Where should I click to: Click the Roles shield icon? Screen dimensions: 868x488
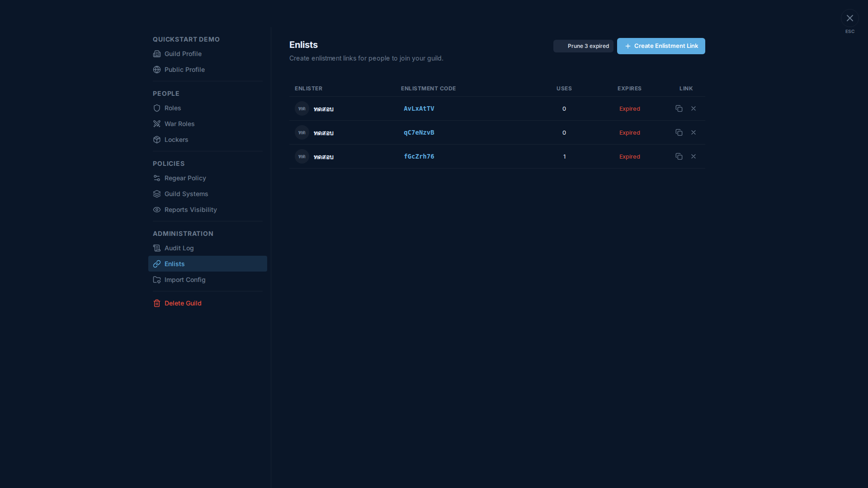157,108
